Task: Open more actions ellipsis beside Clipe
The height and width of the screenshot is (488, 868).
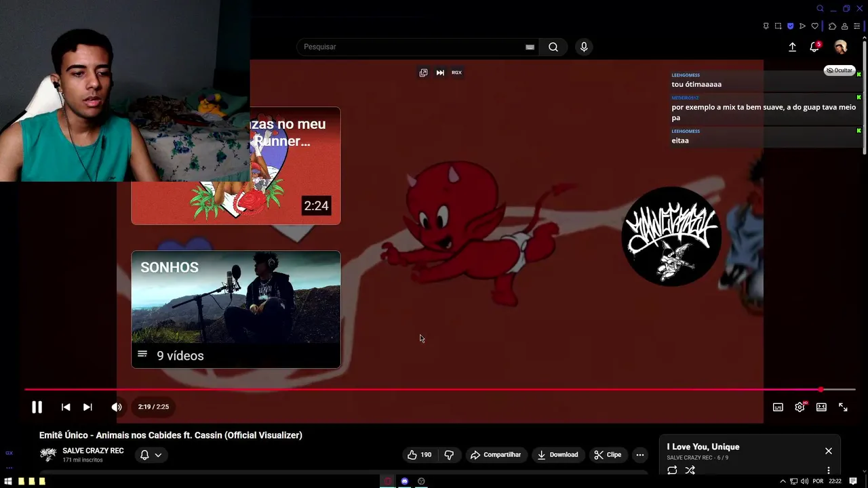Action: 640,455
